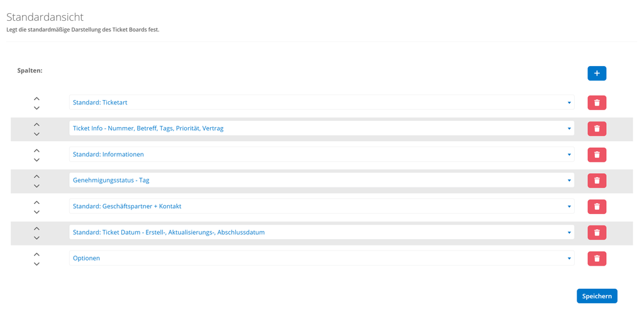This screenshot has width=644, height=309.
Task: Delete the Ticket Datum column row
Action: pos(597,232)
